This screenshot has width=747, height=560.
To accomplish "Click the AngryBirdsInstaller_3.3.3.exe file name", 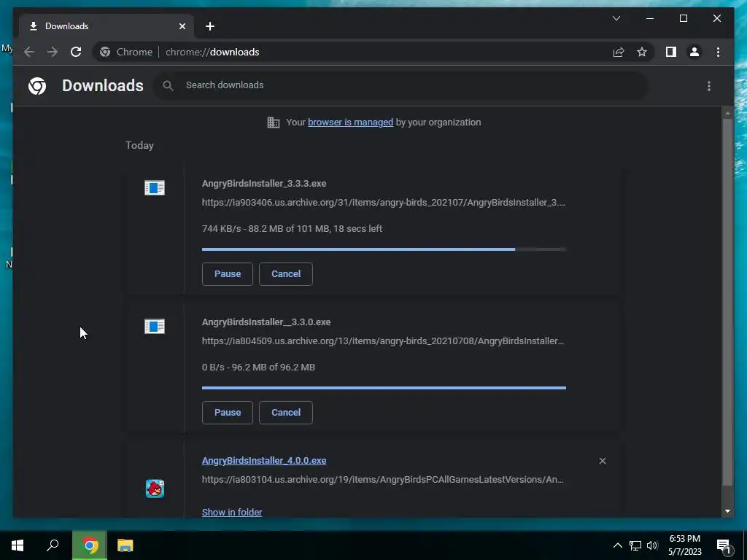I will point(264,183).
